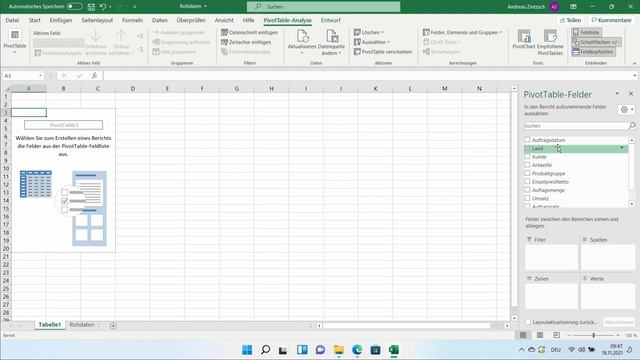This screenshot has width=640, height=360.
Task: Click Zeitachse einfügen icon
Action: (x=224, y=42)
